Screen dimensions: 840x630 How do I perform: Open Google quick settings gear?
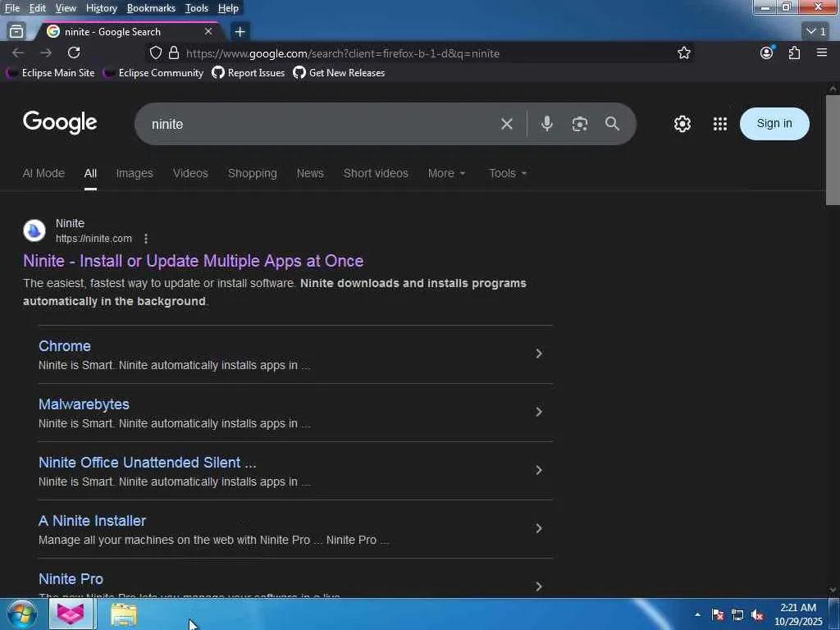pos(682,124)
